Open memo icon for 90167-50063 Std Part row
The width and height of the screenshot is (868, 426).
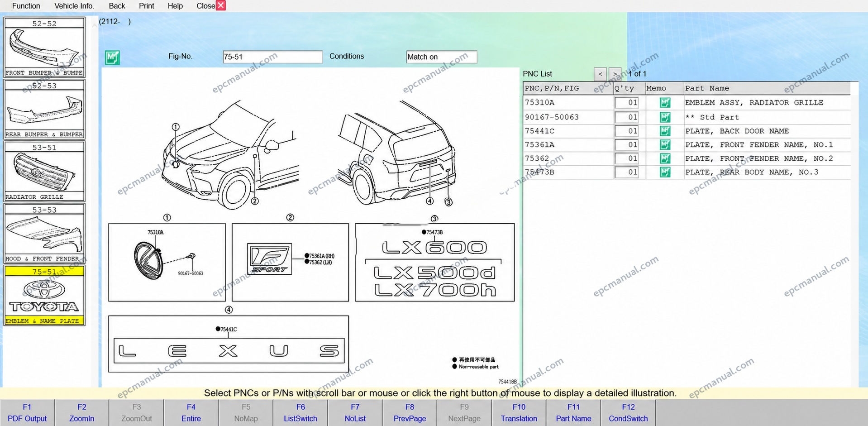[665, 117]
